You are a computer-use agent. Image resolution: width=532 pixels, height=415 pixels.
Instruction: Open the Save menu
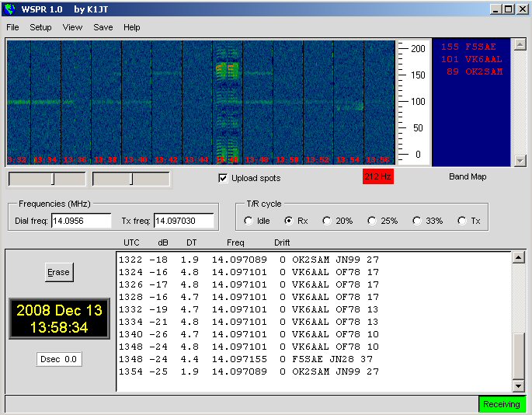pyautogui.click(x=103, y=27)
